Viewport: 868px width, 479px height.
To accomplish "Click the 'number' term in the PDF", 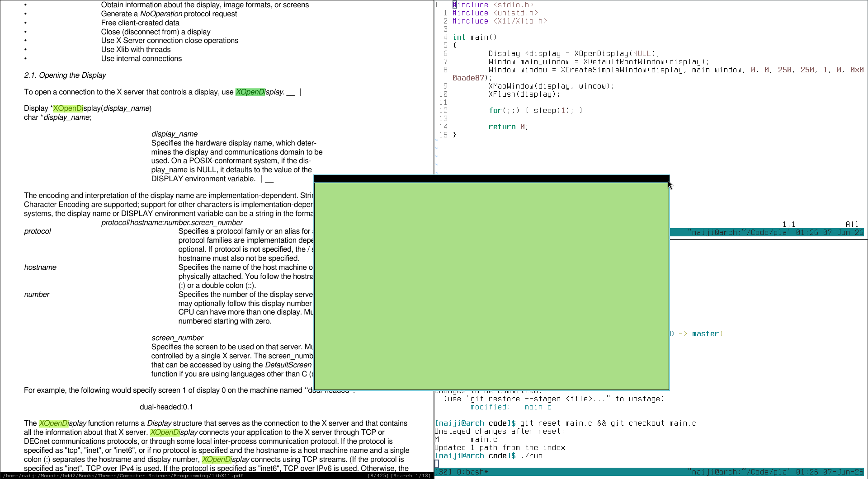I will (x=37, y=295).
